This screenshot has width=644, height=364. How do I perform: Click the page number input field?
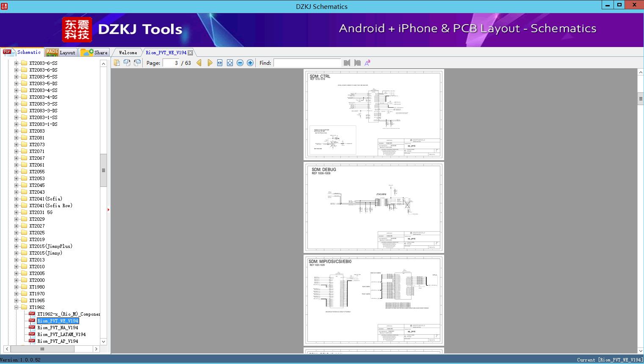pyautogui.click(x=171, y=63)
